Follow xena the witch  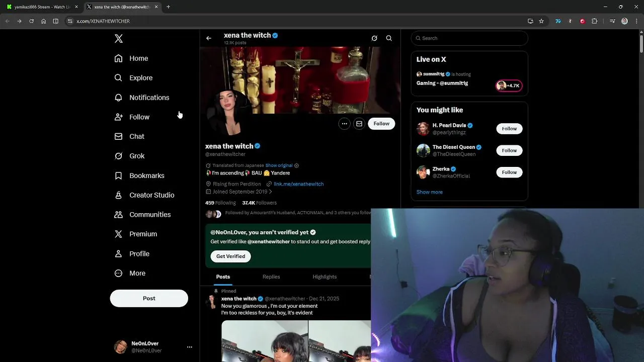(381, 124)
